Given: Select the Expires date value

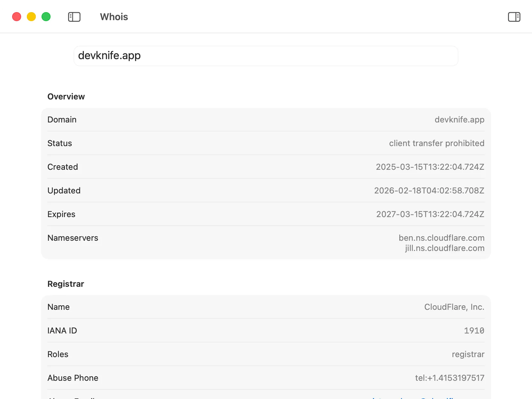Looking at the screenshot, I should (430, 214).
